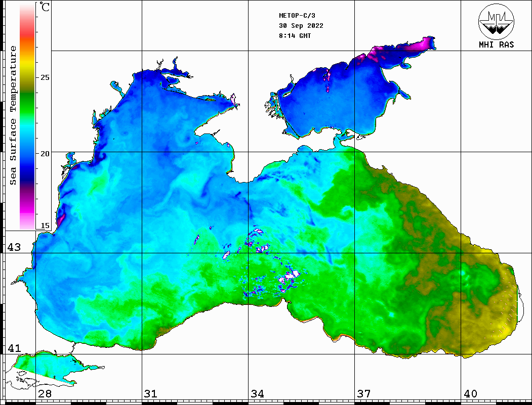
Task: Click the longitude label '31'
Action: coord(151,394)
